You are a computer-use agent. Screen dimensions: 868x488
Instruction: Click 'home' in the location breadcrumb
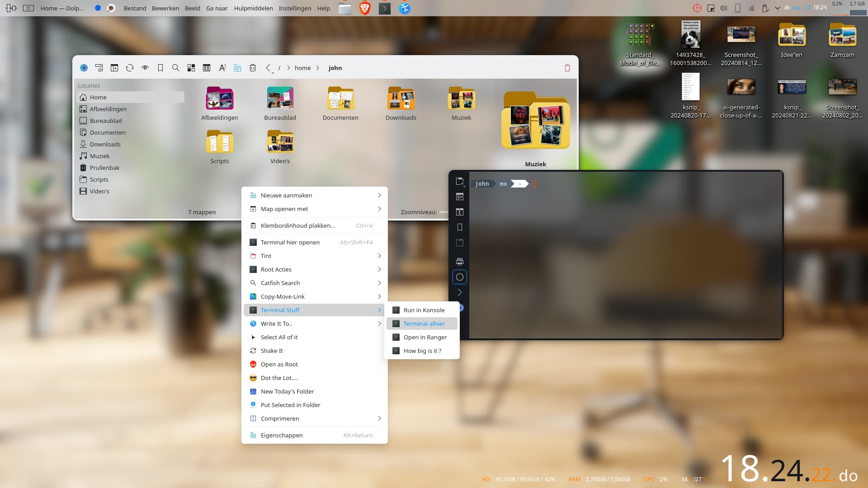click(x=302, y=68)
